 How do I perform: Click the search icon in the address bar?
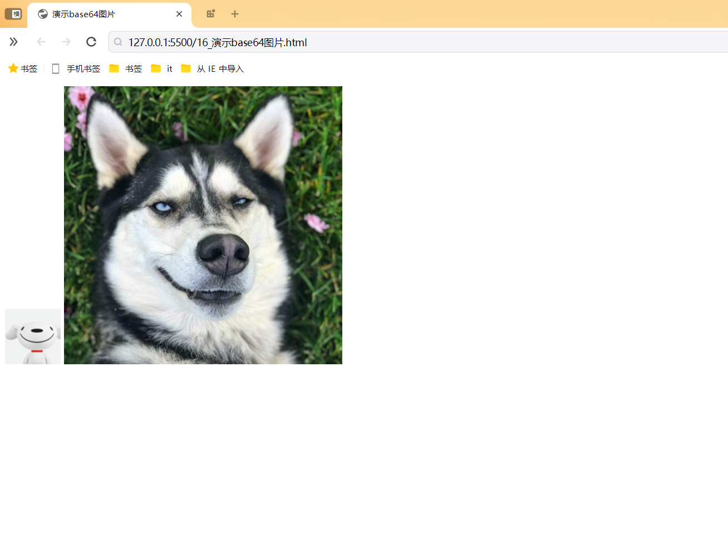click(x=118, y=42)
